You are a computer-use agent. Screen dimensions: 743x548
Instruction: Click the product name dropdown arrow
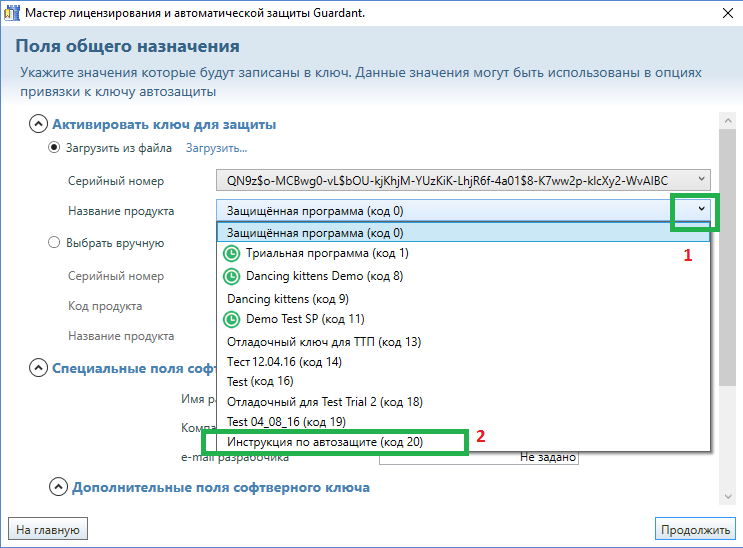[x=701, y=210]
